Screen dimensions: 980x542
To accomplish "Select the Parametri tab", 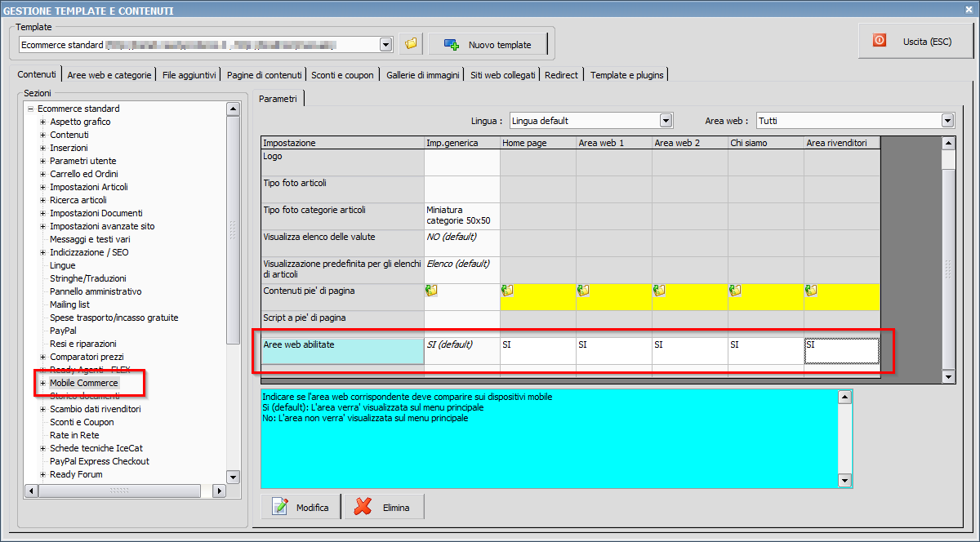I will pos(278,98).
